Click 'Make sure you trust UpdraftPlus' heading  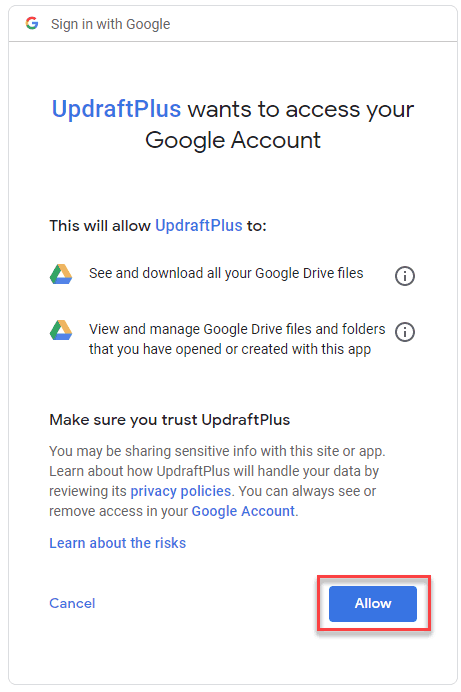tap(169, 420)
